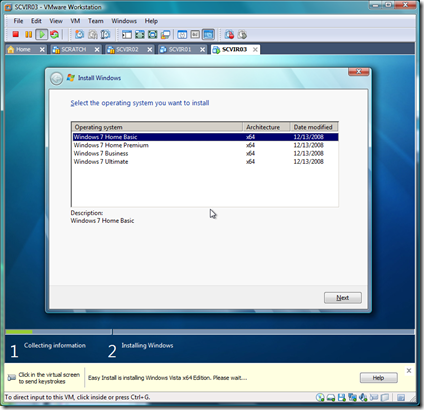Select Windows 7 Home Basic row

(205, 137)
